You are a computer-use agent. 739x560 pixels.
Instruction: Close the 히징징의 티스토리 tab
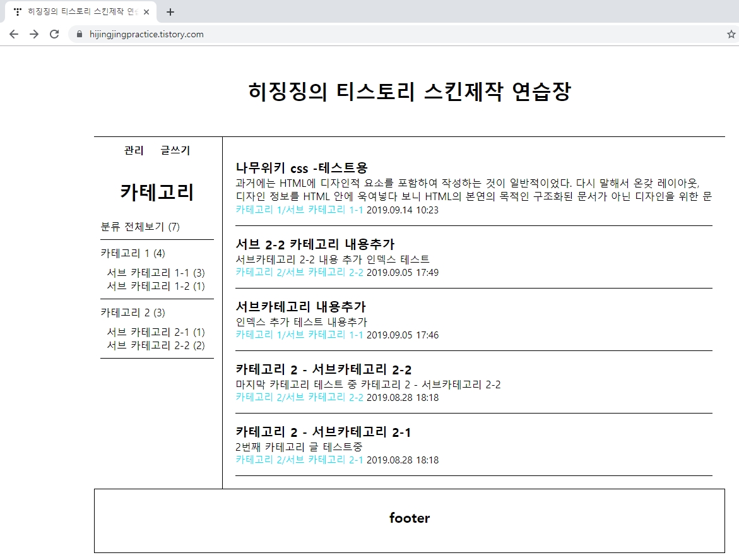(146, 12)
